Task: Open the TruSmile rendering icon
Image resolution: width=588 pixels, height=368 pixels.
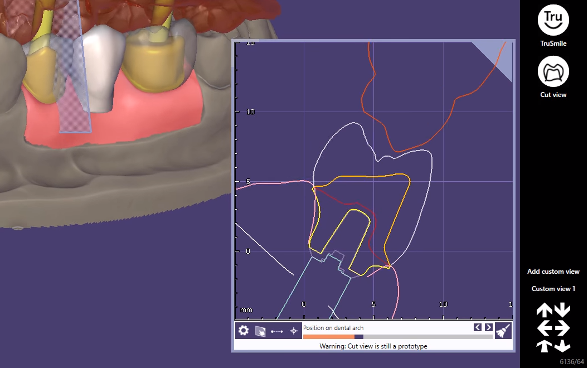Action: tap(553, 20)
